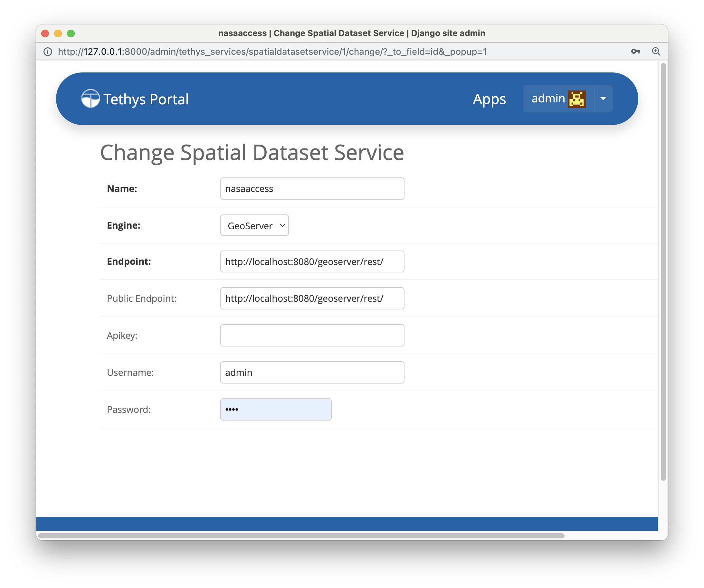Viewport: 704px width, 588px height.
Task: Open the Engine GeoServer dropdown
Action: 254,225
